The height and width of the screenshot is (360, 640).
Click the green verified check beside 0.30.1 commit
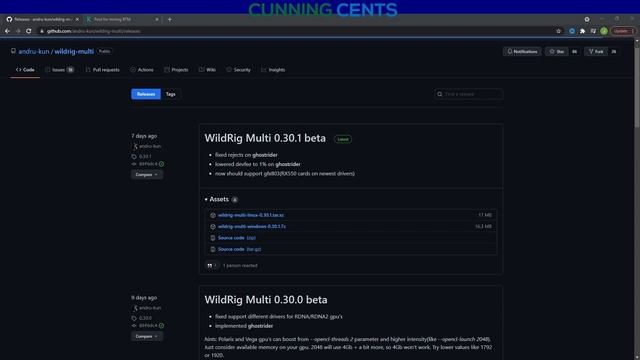(162, 164)
